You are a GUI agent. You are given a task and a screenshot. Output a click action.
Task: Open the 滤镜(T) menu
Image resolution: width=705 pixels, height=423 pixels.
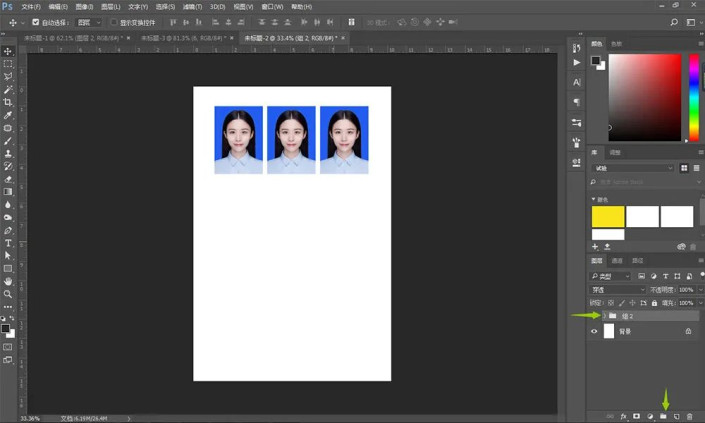click(192, 7)
